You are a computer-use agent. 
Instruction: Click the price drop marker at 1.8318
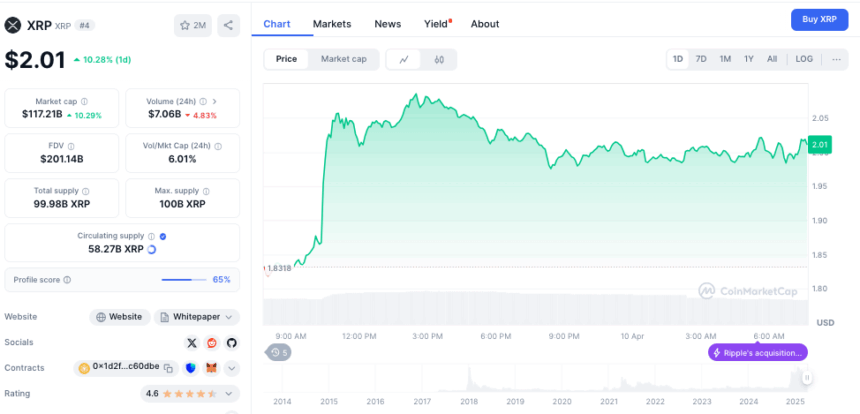coord(267,270)
